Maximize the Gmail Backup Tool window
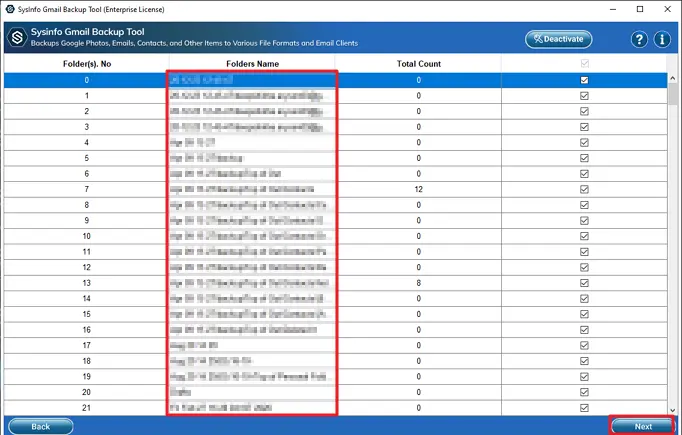The image size is (682, 435). pos(640,9)
